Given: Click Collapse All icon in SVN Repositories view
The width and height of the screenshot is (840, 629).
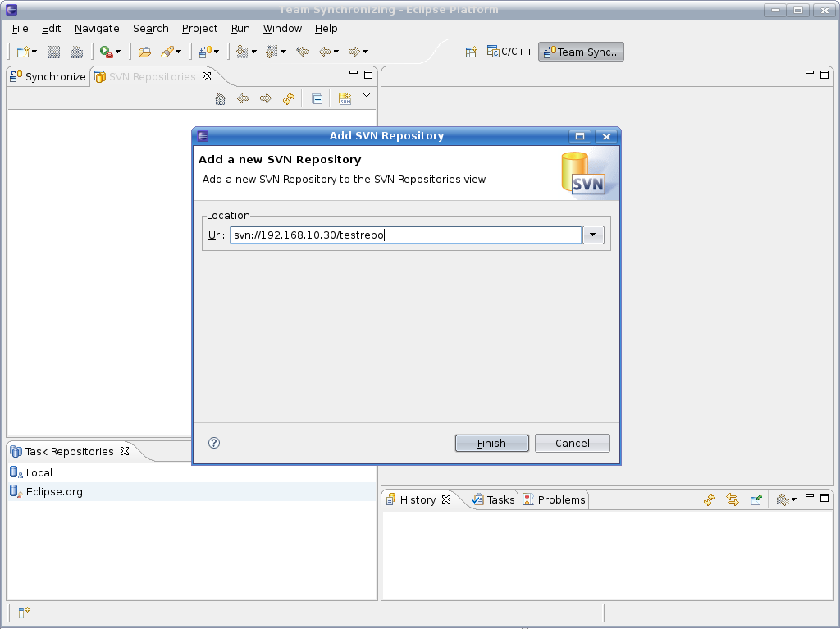Looking at the screenshot, I should click(317, 98).
